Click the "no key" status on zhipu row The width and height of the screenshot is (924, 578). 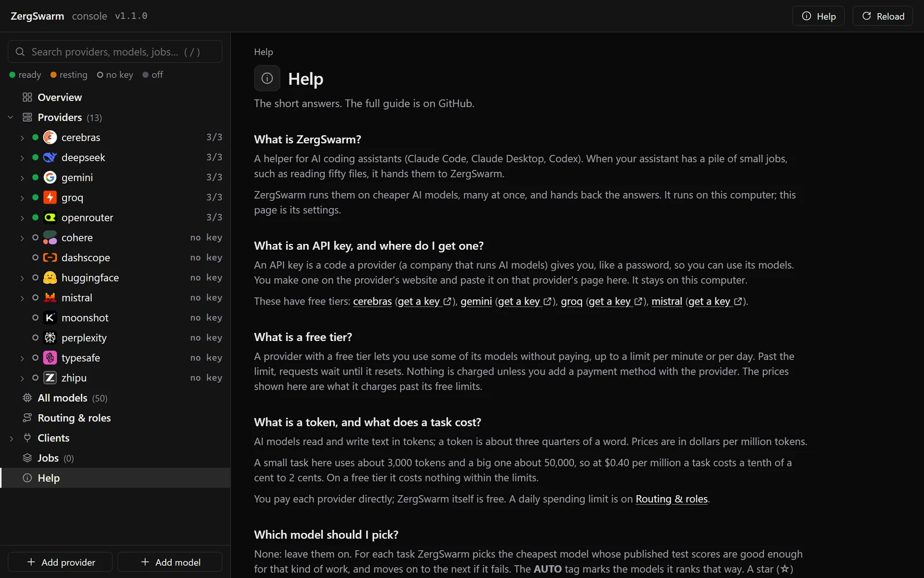[x=206, y=377]
